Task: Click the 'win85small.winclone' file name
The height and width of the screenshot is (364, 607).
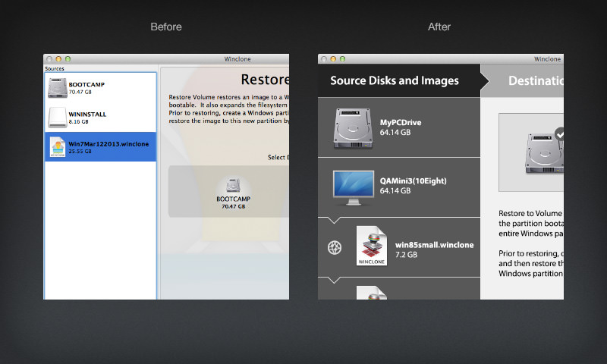Action: 434,245
